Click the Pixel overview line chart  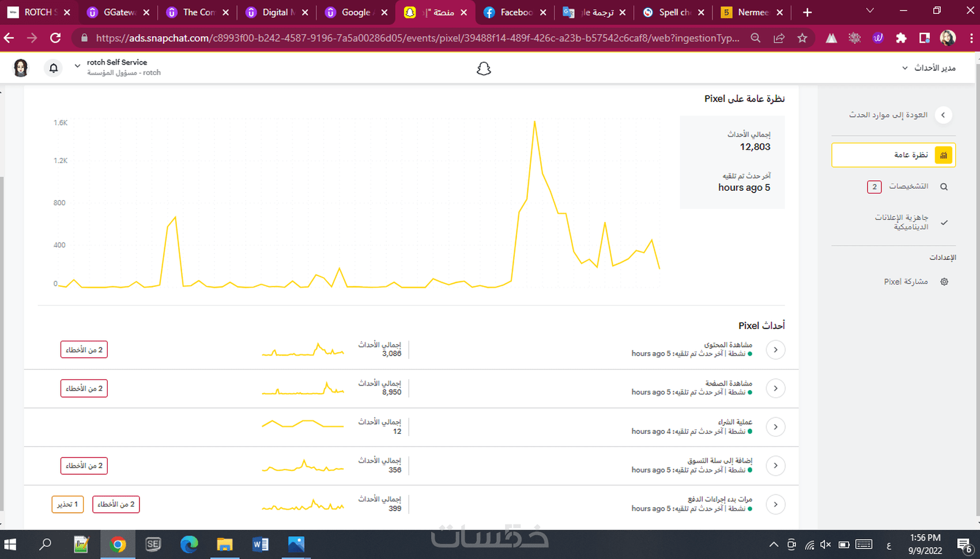[x=357, y=205]
